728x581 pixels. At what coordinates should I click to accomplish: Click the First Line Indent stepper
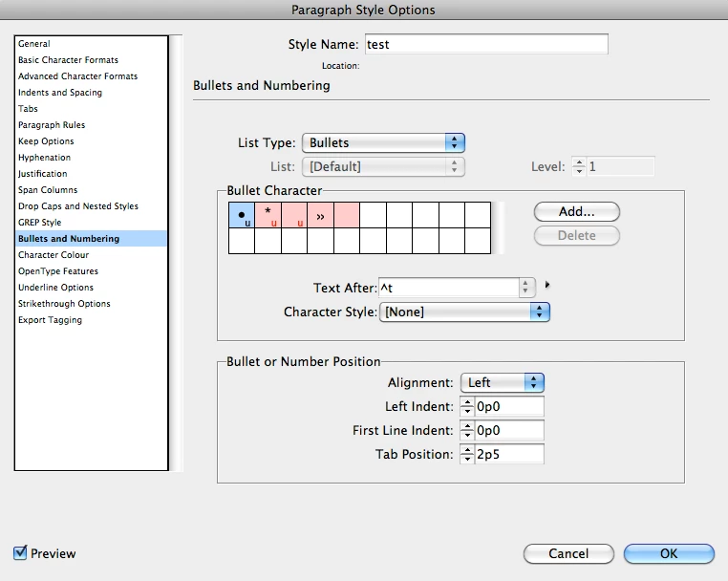(x=467, y=431)
